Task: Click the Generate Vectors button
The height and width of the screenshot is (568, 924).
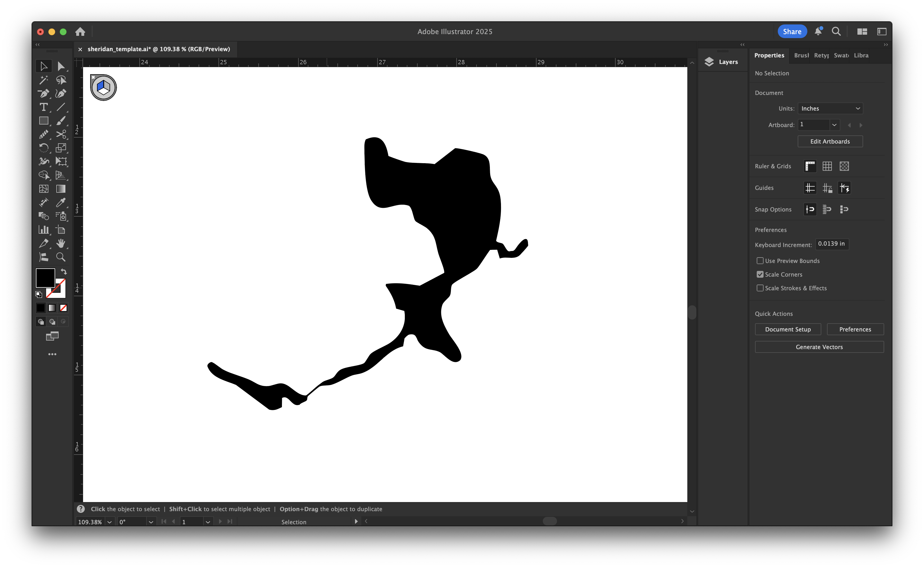Action: [819, 347]
